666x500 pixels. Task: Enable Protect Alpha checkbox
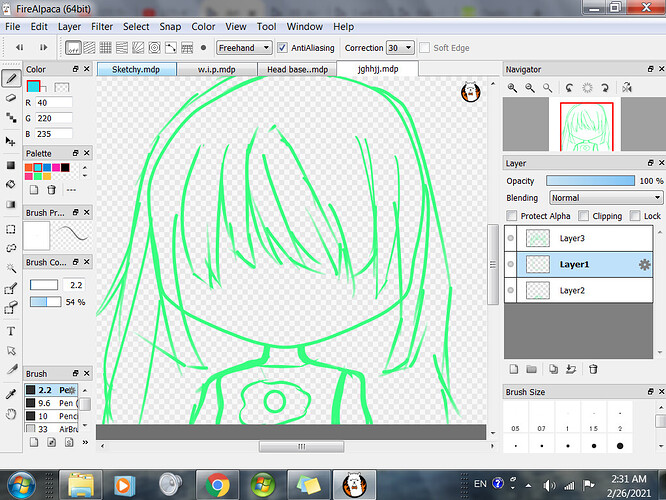[512, 216]
